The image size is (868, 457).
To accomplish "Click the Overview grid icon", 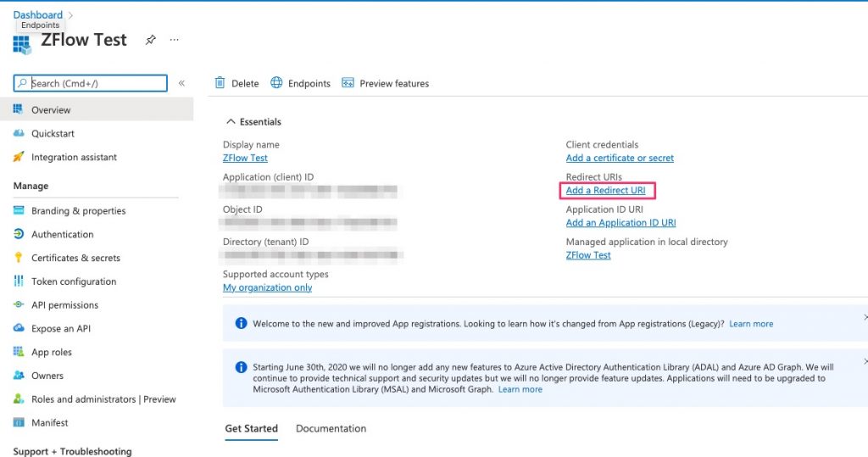I will point(19,109).
